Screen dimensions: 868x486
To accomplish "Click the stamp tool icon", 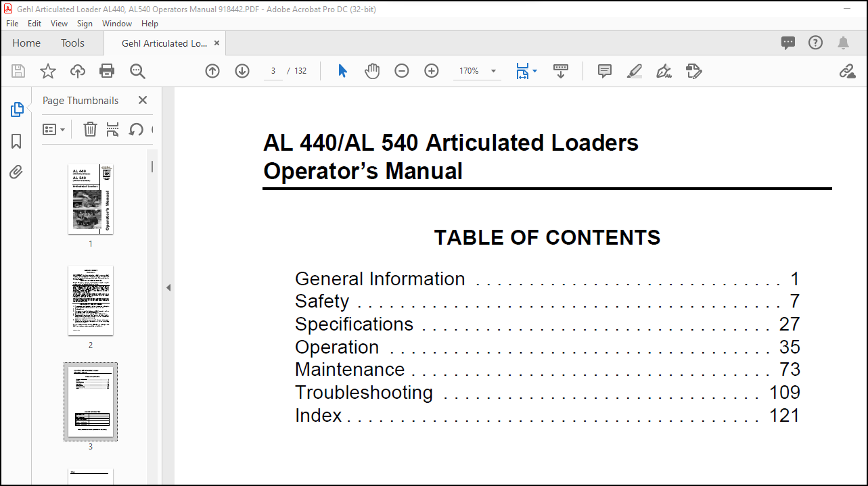I will (x=694, y=71).
